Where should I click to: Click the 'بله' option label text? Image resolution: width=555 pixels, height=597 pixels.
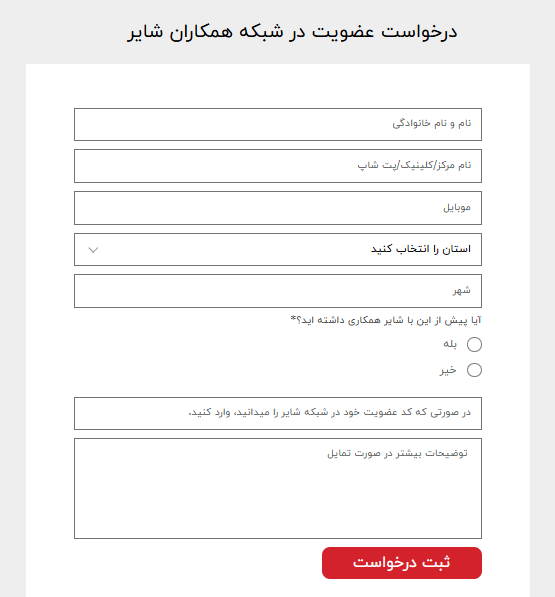tap(450, 344)
